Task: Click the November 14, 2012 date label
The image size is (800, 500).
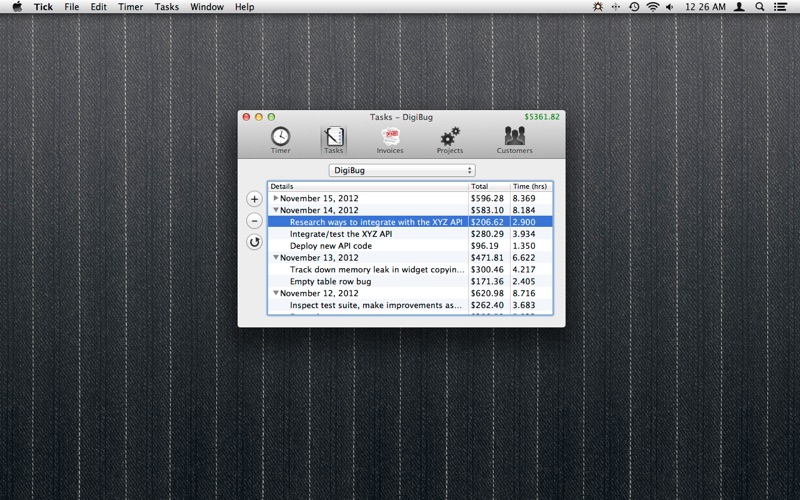Action: click(319, 210)
